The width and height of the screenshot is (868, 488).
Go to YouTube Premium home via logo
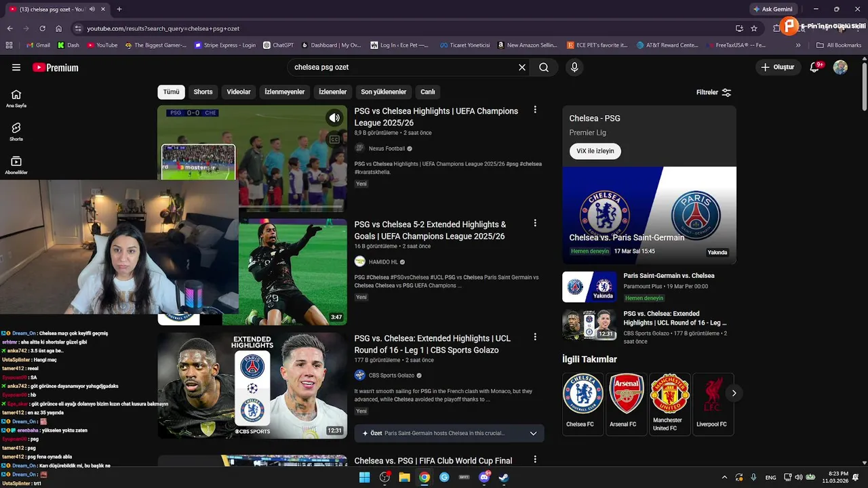(x=56, y=67)
